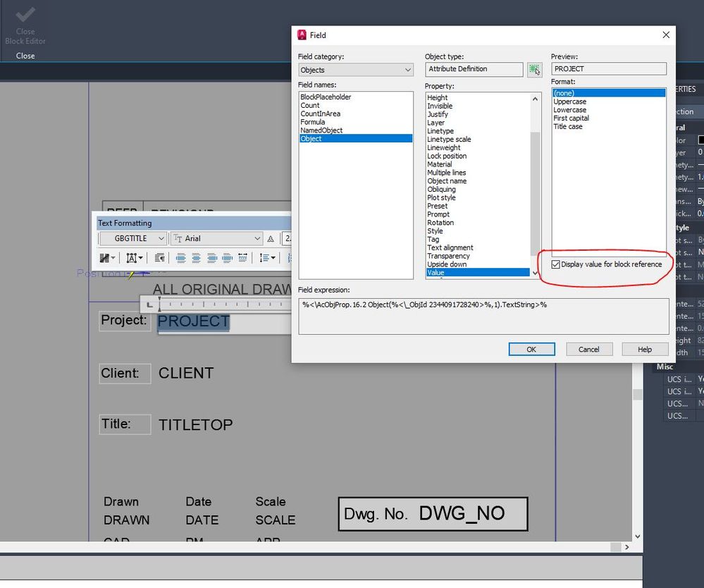Select Object name in Property list
704x588 pixels.
(447, 181)
